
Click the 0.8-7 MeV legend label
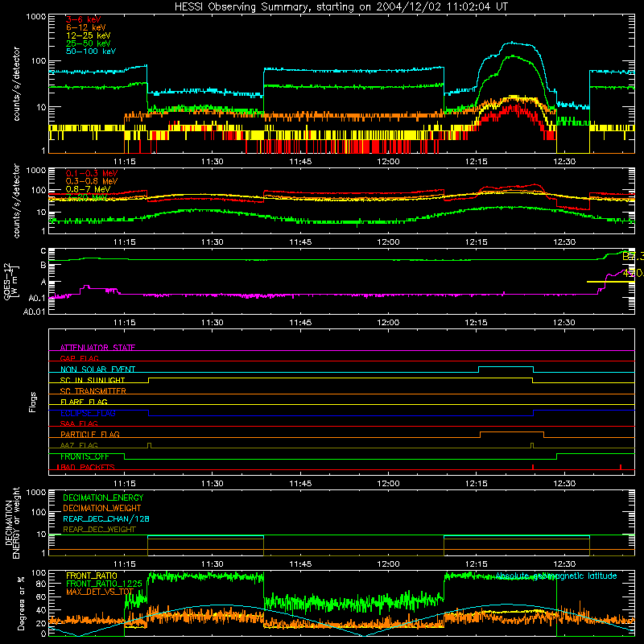(x=89, y=189)
